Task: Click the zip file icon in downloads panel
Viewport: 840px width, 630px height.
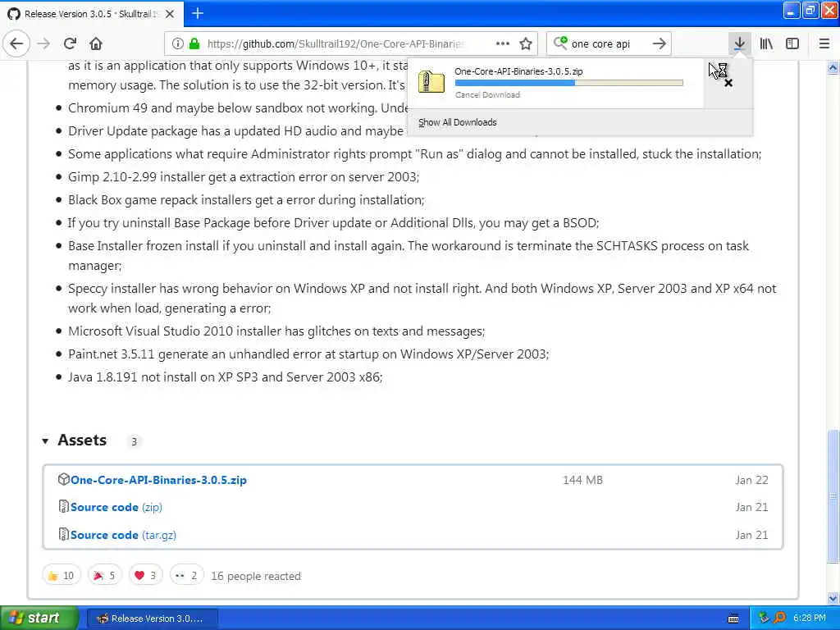Action: click(x=431, y=82)
